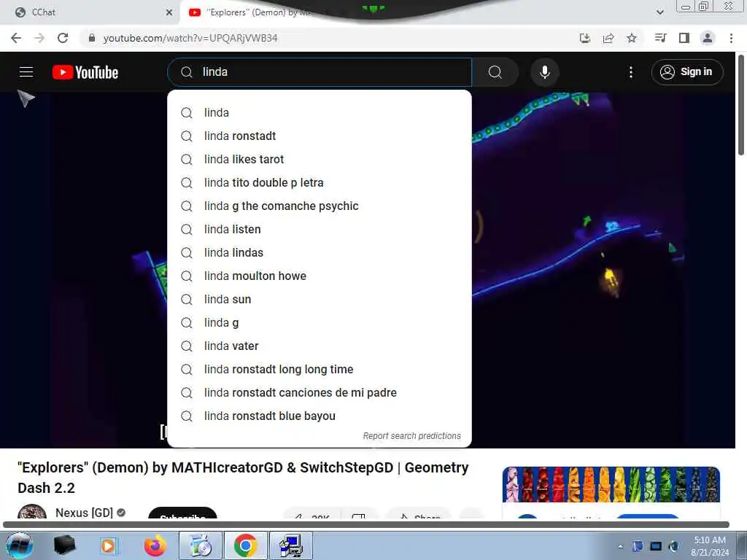
Task: Choose "linda g the comanche psychic"
Action: click(320, 206)
